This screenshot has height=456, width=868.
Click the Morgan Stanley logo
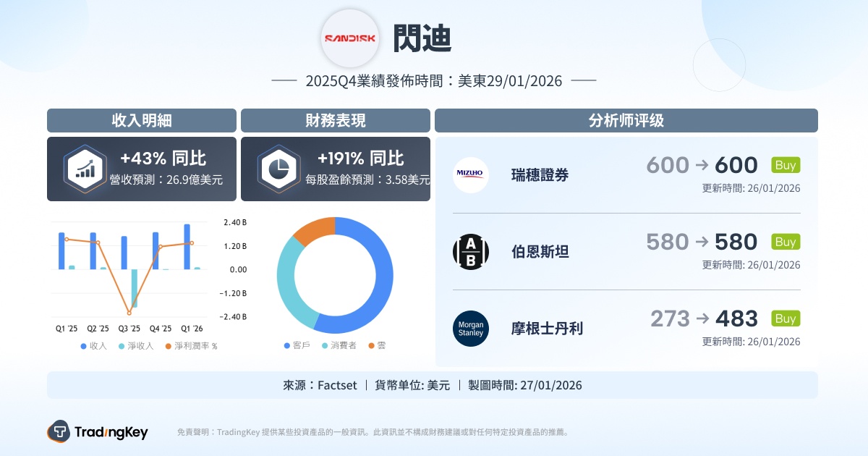pyautogui.click(x=471, y=329)
